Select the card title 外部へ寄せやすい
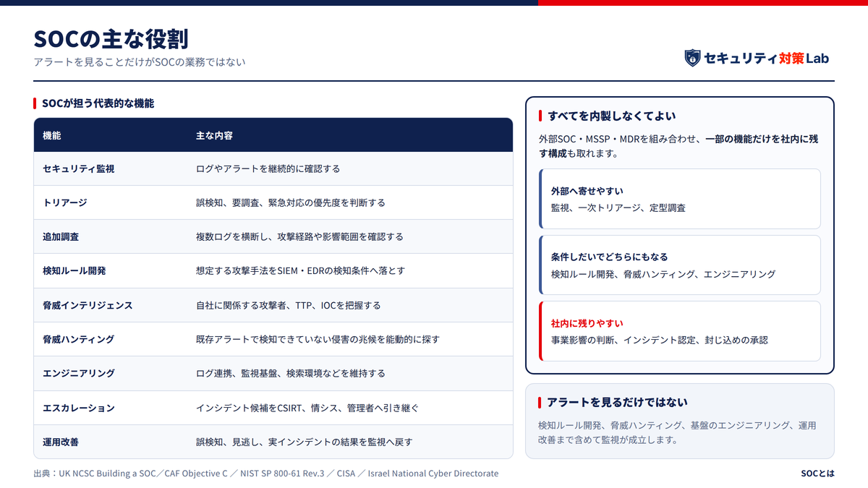868x488 pixels. tap(587, 191)
